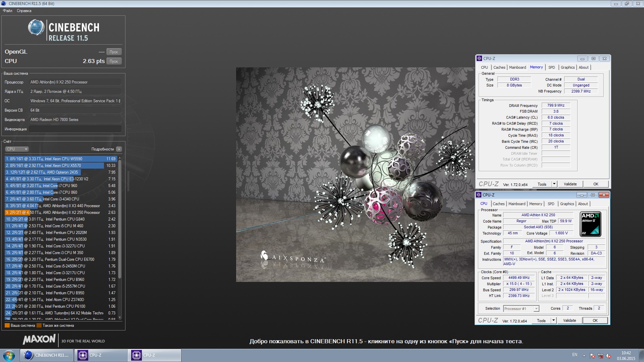The height and width of the screenshot is (362, 644).
Task: Switch to CINEBENCH R11 taskbar button
Action: (x=47, y=355)
